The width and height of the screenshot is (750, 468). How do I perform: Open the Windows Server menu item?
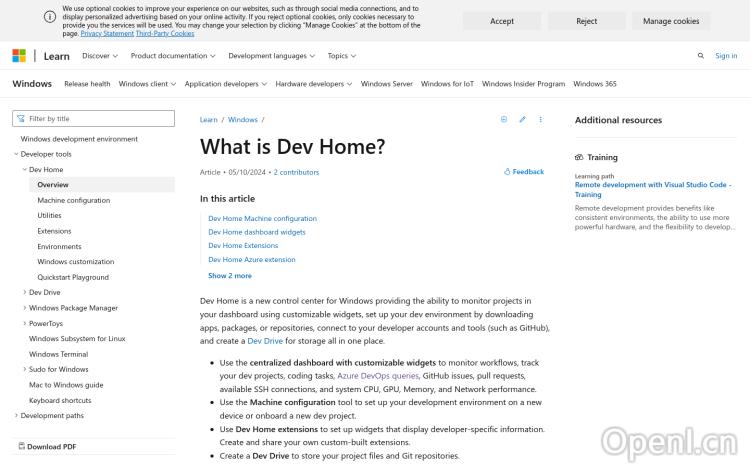[386, 84]
